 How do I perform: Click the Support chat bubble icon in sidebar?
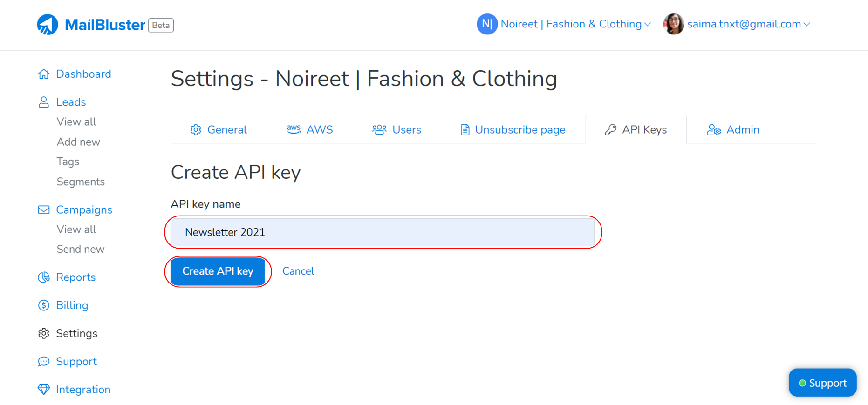click(x=44, y=362)
